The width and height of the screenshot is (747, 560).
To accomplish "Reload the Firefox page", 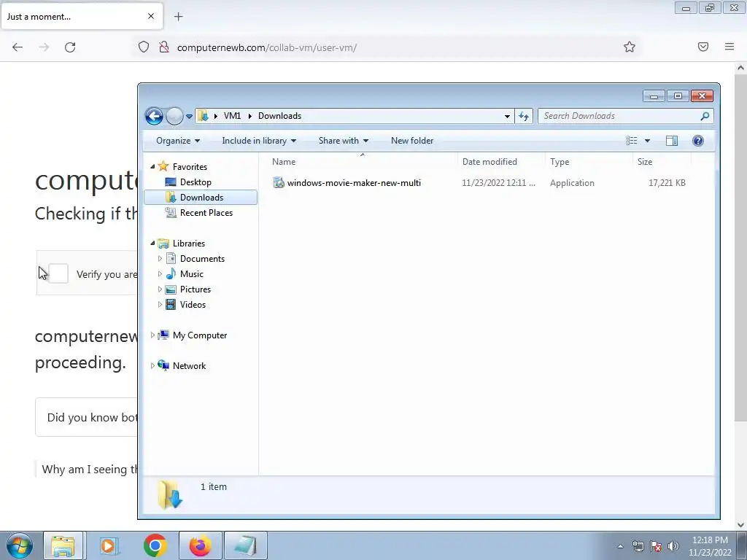I will coord(70,47).
